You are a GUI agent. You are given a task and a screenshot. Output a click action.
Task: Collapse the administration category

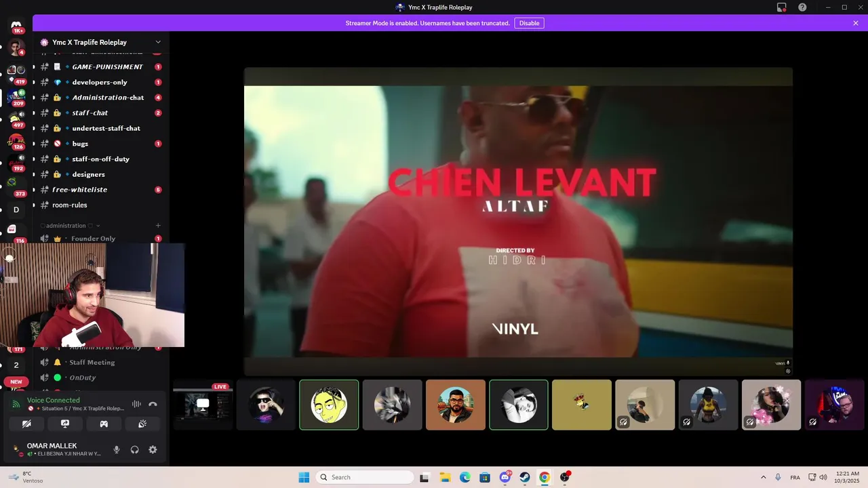pos(71,226)
